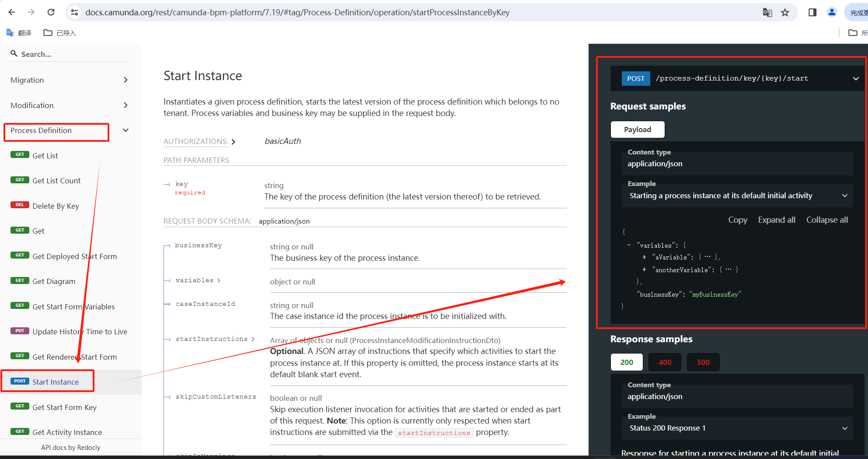Click the search magnifier icon in sidebar
868x459 pixels.
click(x=14, y=53)
